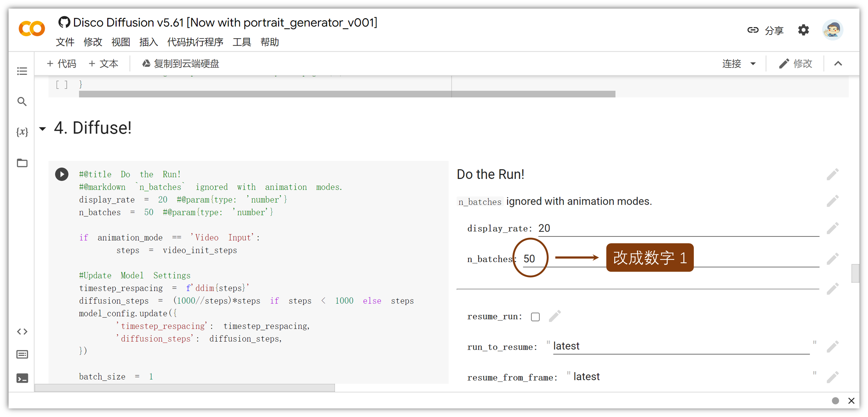Click the code cell's bottom horizontal scrollbar
868x417 pixels.
pos(185,388)
